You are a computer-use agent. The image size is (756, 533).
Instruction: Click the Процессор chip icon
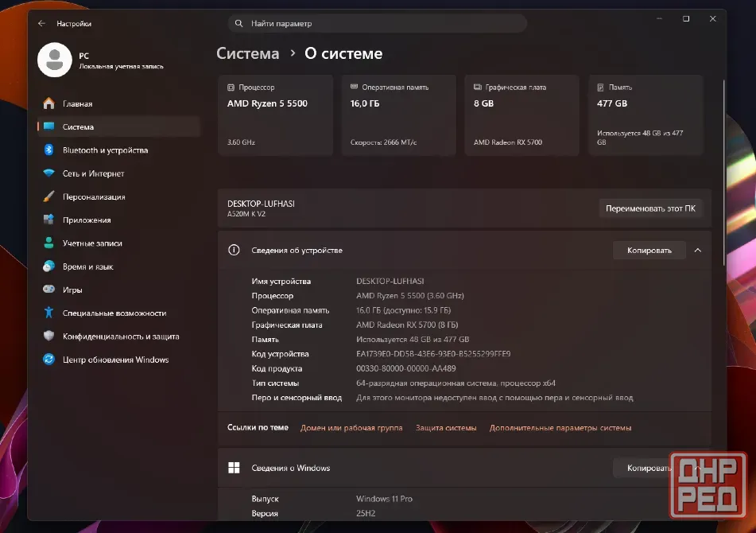pyautogui.click(x=231, y=88)
